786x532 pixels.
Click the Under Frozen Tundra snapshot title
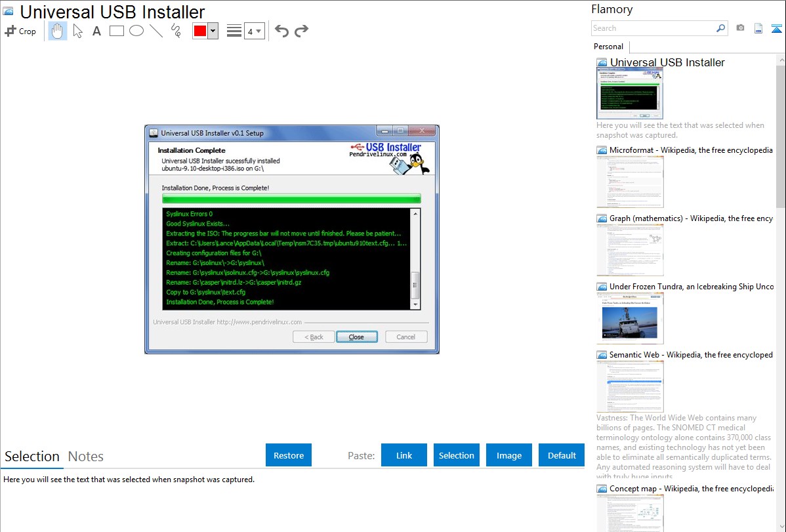click(x=692, y=286)
